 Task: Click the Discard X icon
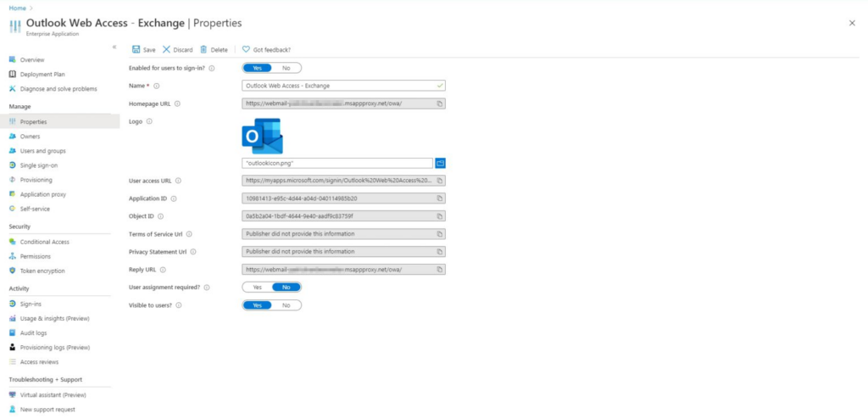point(166,49)
